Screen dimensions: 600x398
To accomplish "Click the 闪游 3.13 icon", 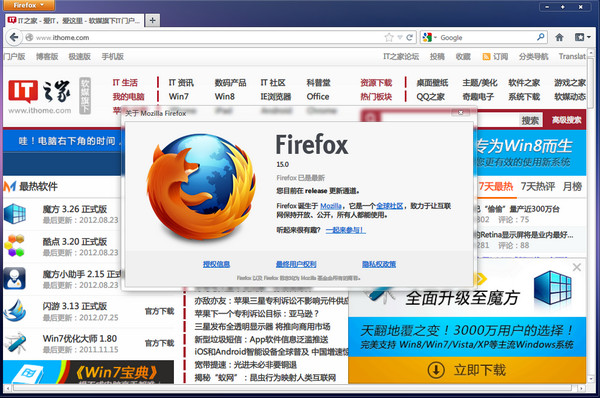I will pos(15,310).
